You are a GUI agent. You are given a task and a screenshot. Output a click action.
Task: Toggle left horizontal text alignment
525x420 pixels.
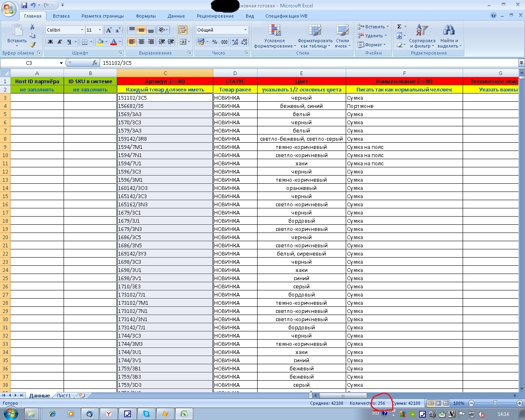(132, 41)
